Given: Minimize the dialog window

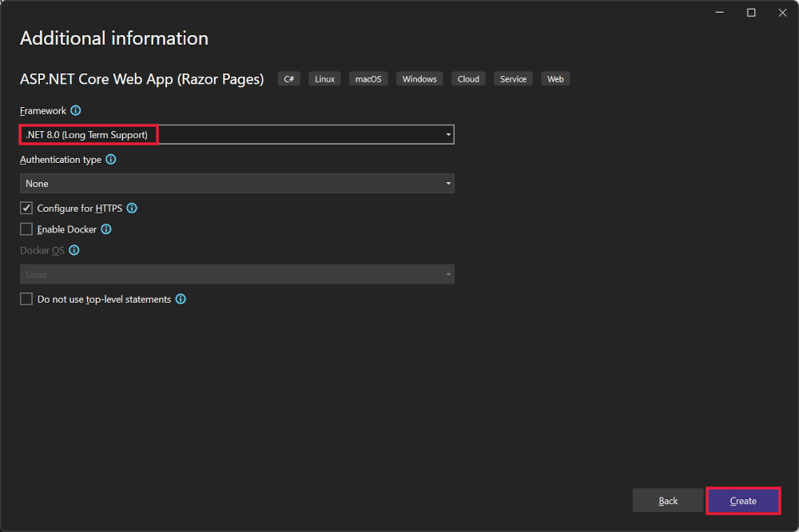Looking at the screenshot, I should [x=720, y=13].
